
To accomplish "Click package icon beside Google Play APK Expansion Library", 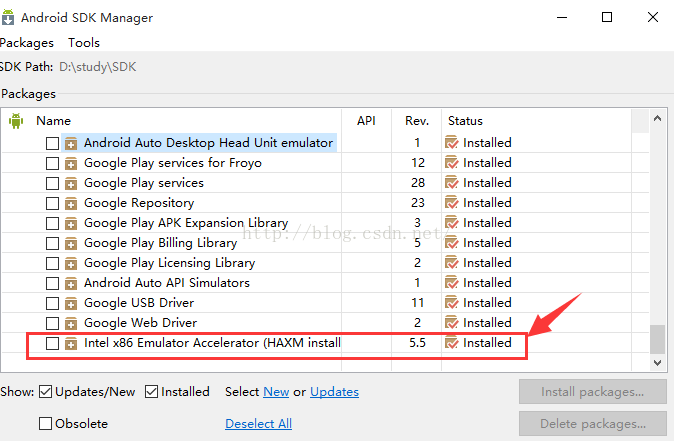I will click(x=71, y=223).
